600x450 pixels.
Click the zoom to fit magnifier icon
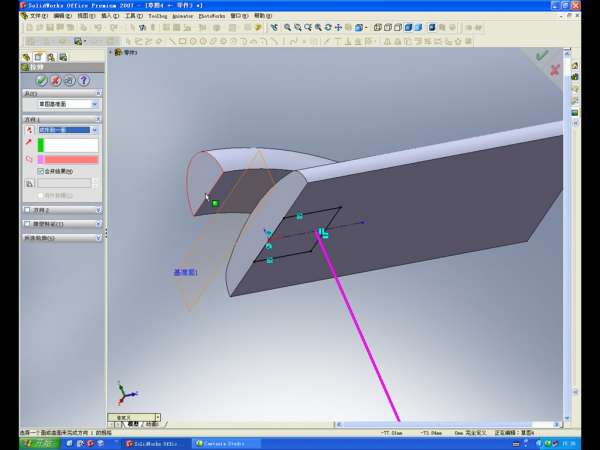coord(287,28)
